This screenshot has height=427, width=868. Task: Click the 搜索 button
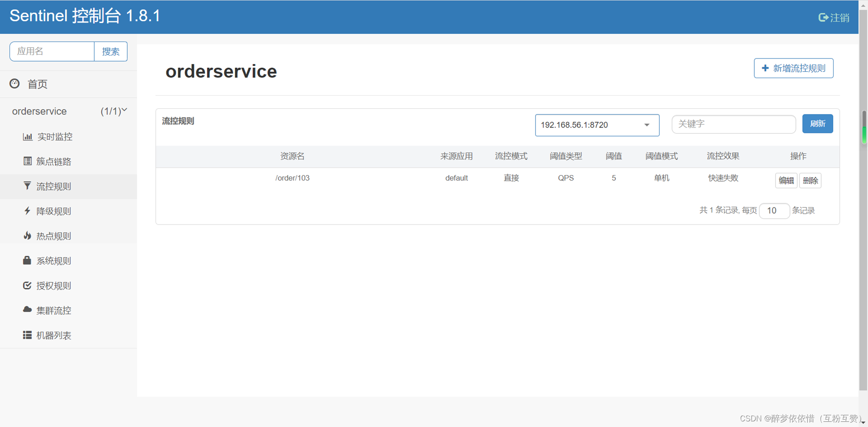tap(111, 52)
